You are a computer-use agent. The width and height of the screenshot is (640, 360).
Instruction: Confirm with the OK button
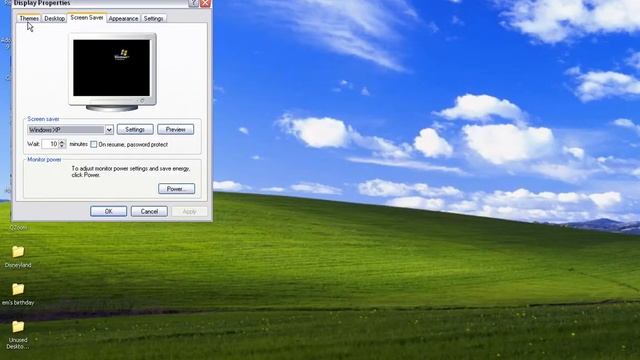pyautogui.click(x=109, y=211)
